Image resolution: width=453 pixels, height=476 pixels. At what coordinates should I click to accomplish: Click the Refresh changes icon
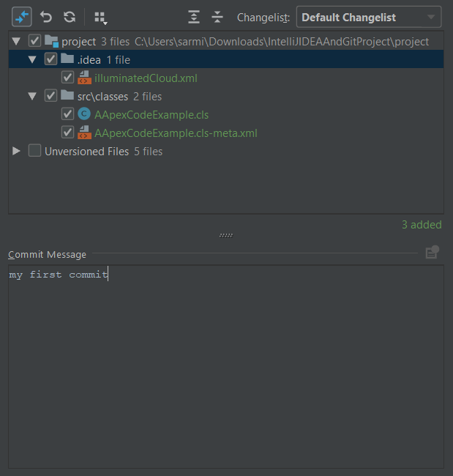pyautogui.click(x=70, y=17)
